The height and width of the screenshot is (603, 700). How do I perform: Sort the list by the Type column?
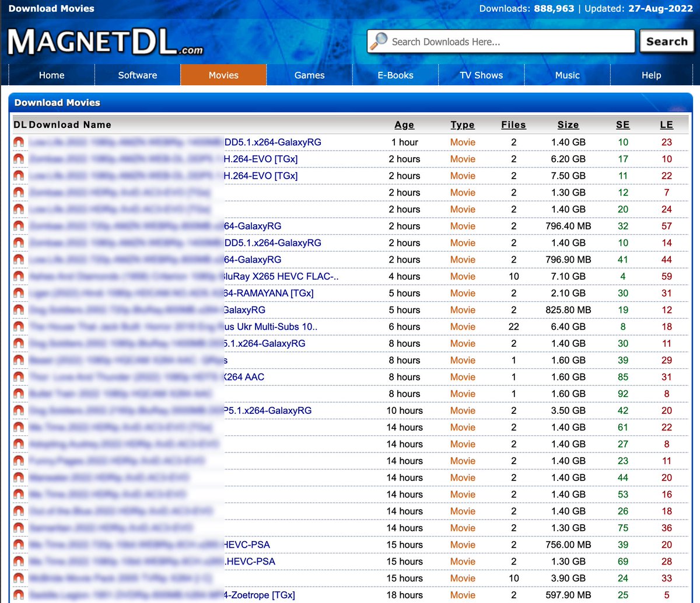[x=463, y=125]
